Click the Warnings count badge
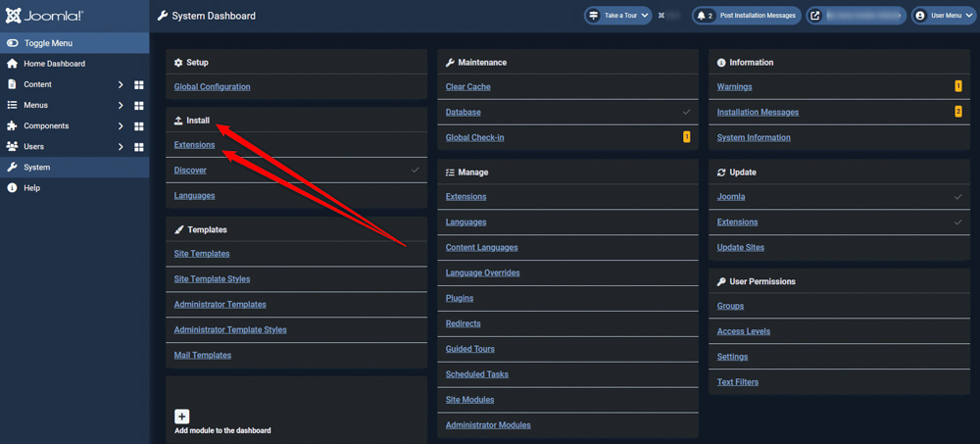Image resolution: width=980 pixels, height=444 pixels. (x=958, y=86)
